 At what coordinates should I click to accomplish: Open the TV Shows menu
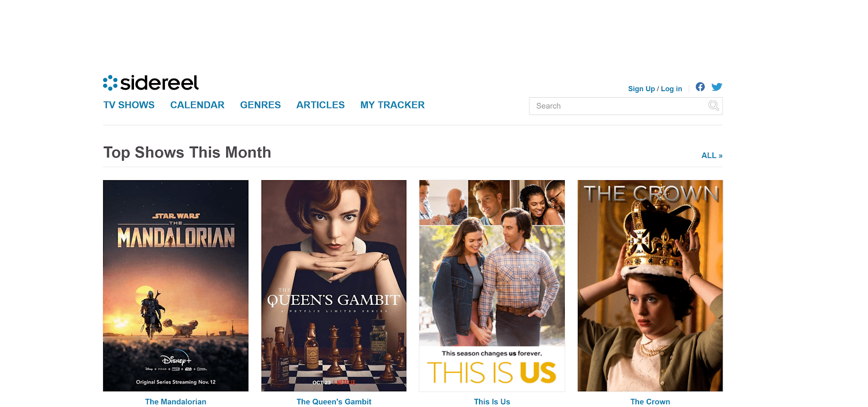point(129,105)
